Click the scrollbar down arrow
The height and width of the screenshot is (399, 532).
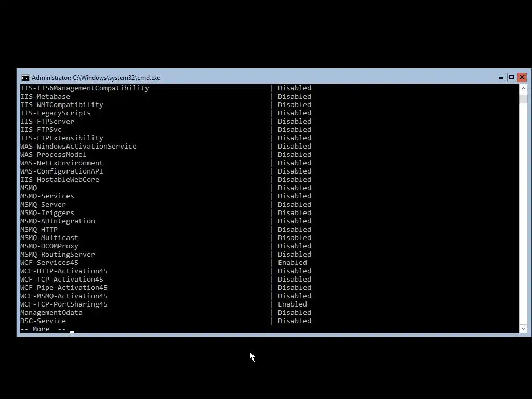pos(523,328)
